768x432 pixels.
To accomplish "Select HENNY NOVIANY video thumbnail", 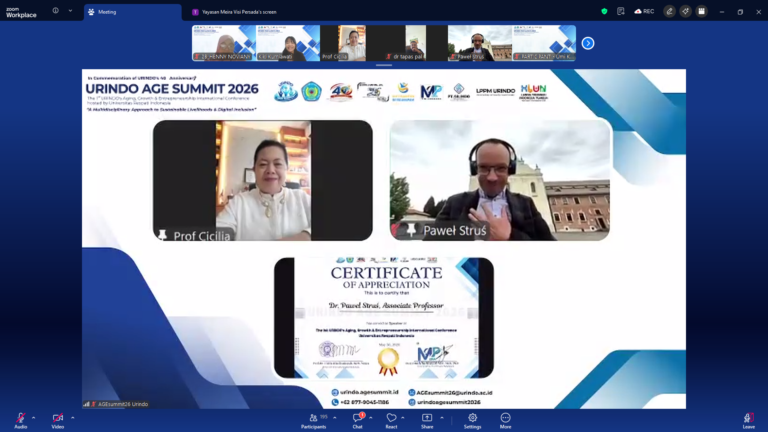I will click(x=224, y=43).
